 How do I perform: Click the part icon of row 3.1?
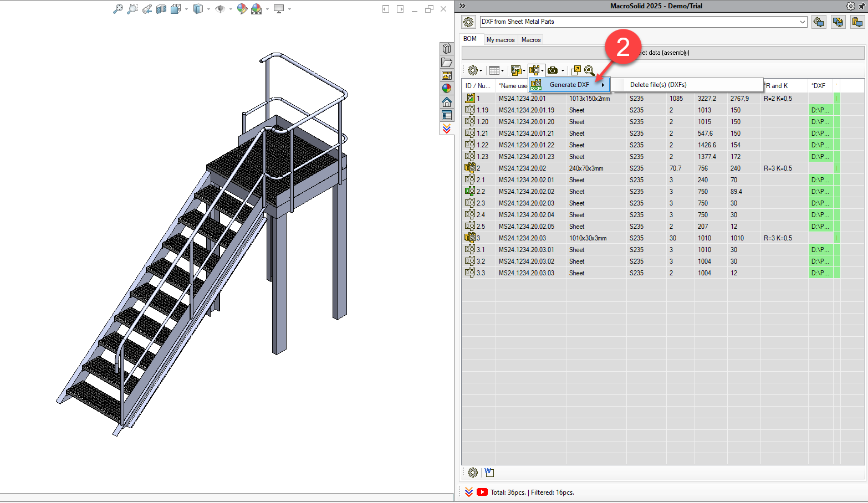[x=470, y=249]
